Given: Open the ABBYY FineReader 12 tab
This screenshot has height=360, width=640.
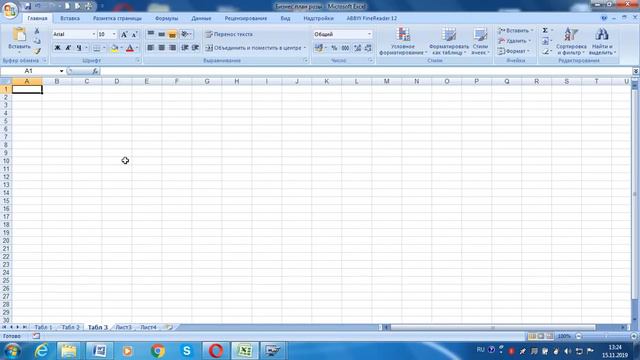Looking at the screenshot, I should [371, 18].
